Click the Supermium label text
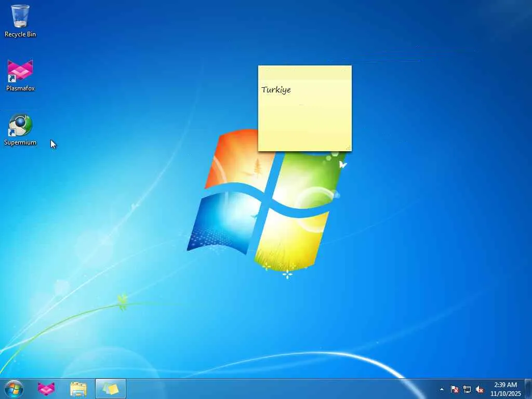532x399 pixels. click(20, 142)
